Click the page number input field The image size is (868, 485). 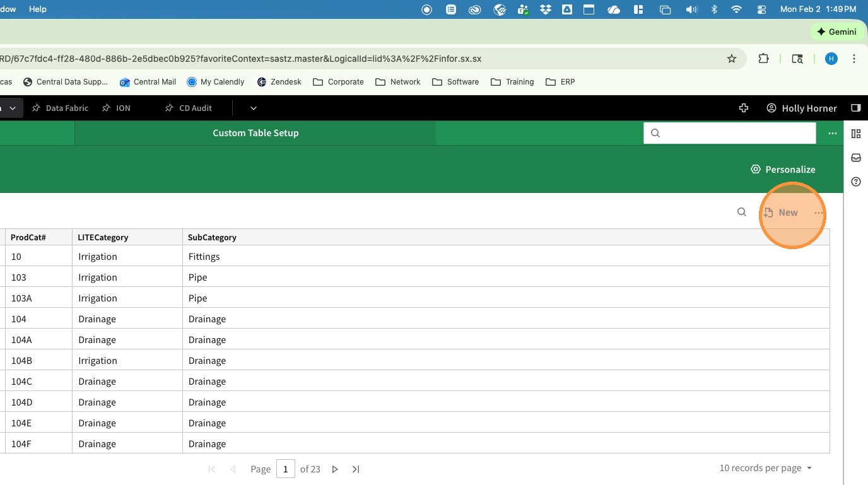(x=286, y=469)
